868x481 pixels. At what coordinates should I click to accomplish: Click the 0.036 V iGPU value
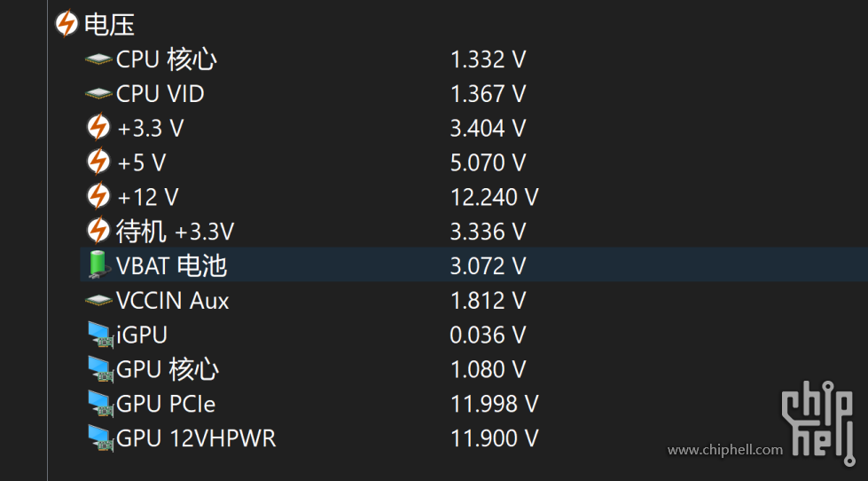(x=488, y=335)
